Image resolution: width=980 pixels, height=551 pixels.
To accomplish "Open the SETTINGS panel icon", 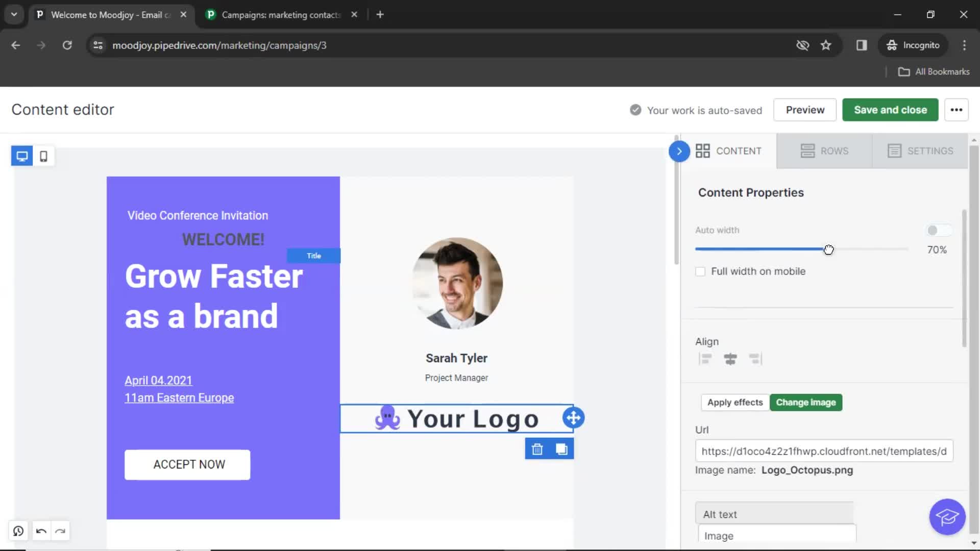I will click(x=895, y=151).
